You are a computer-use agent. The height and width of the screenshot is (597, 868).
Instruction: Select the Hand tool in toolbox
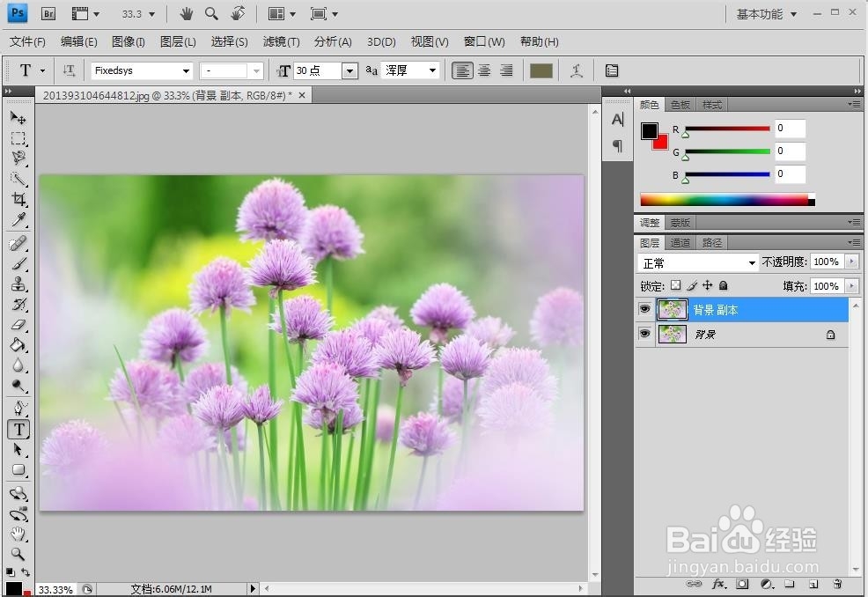pos(18,534)
